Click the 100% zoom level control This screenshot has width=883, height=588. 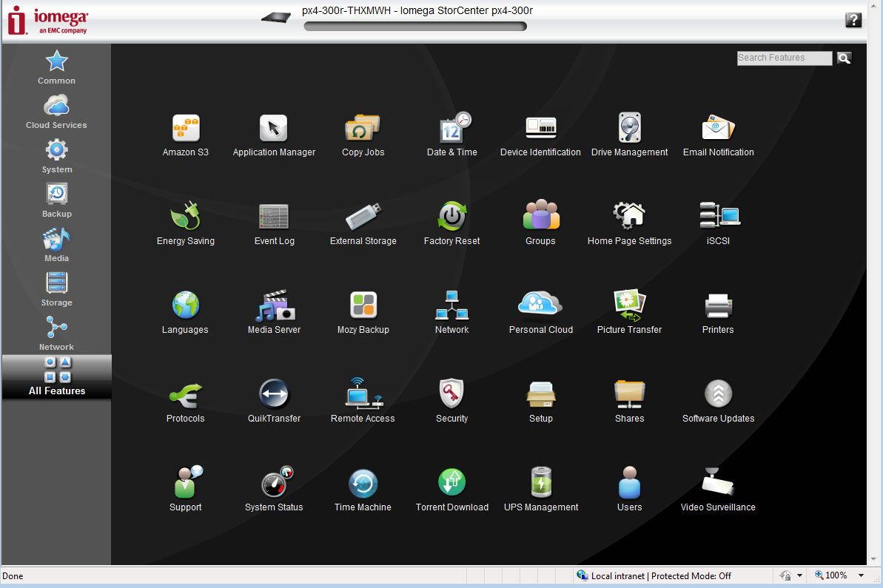click(830, 575)
